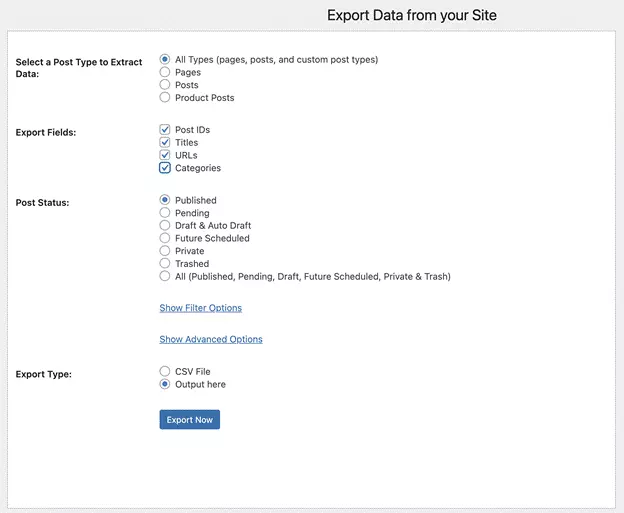624x513 pixels.
Task: Choose CSV File export type
Action: [x=165, y=371]
